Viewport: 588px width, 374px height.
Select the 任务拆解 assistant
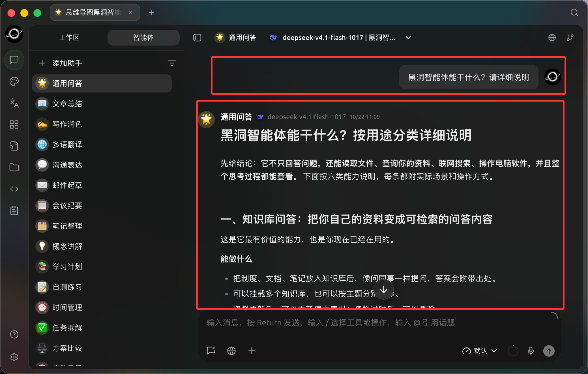[x=102, y=328]
